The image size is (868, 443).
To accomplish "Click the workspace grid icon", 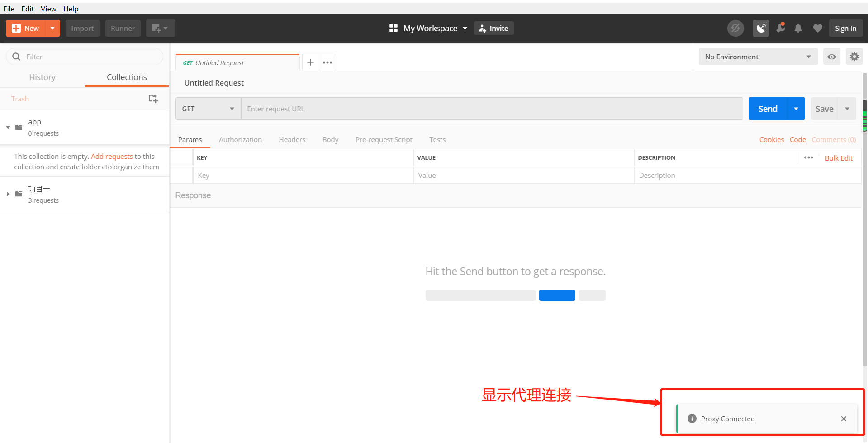I will [394, 29].
